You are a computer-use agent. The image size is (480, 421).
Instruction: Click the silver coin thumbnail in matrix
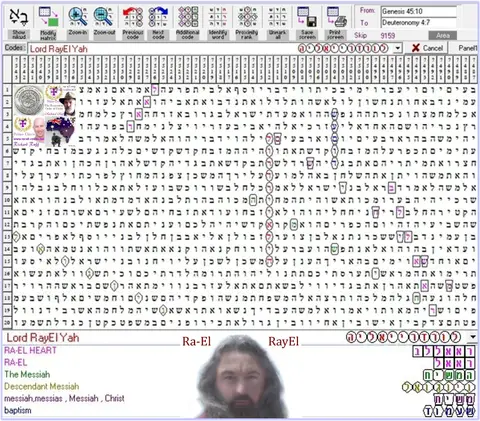(x=28, y=100)
